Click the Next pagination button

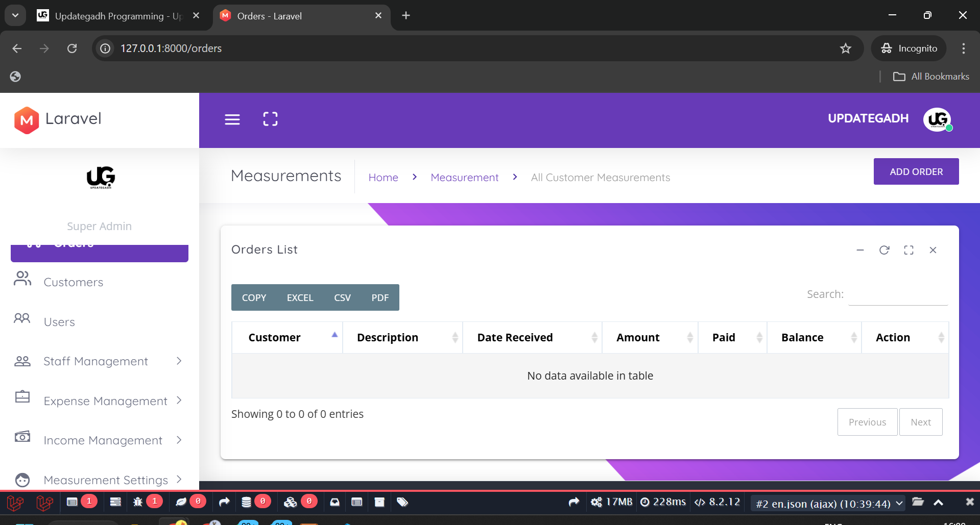tap(921, 422)
